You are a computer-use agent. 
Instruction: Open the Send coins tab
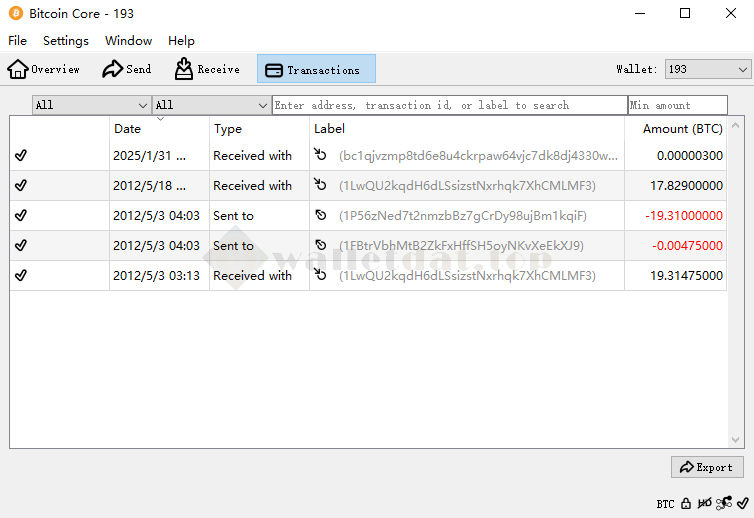pos(126,69)
